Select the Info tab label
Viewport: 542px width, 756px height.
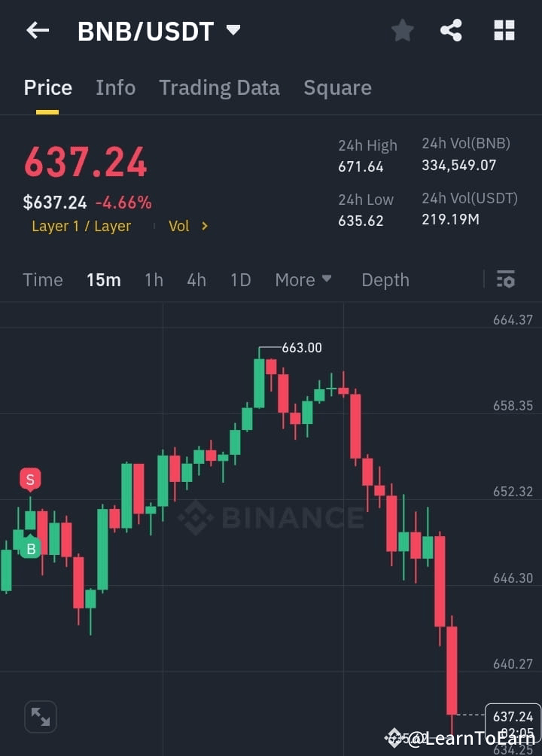115,87
